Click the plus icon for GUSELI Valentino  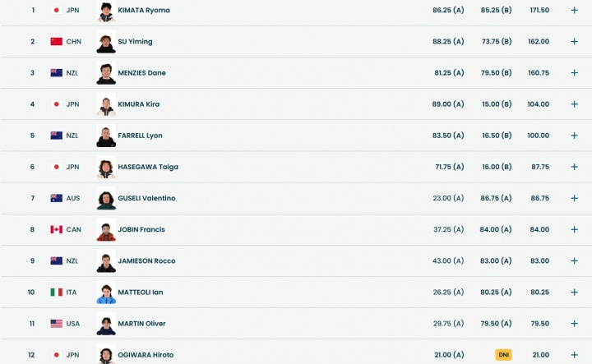pos(574,198)
